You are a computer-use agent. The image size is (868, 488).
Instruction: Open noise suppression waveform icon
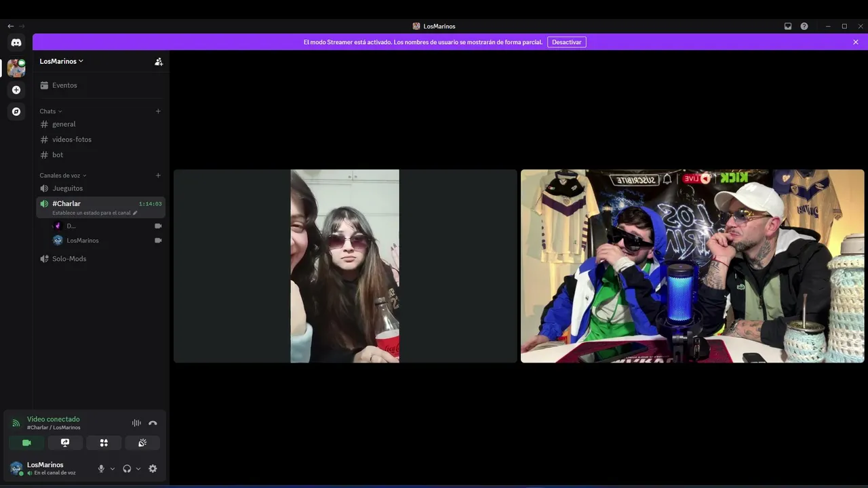pos(136,423)
